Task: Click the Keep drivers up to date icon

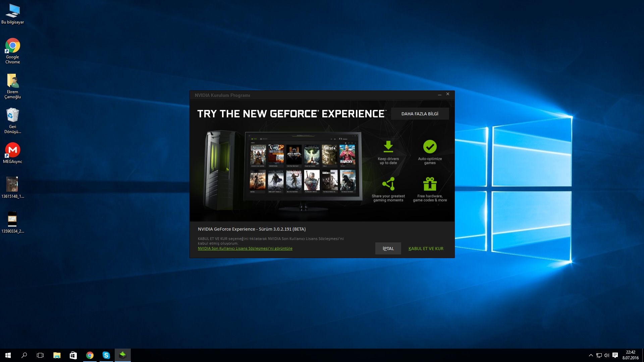Action: 388,147
